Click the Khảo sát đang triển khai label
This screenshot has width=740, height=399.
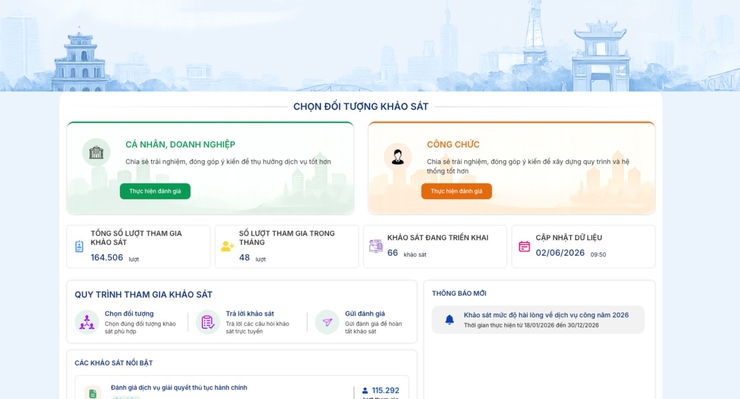pyautogui.click(x=437, y=238)
